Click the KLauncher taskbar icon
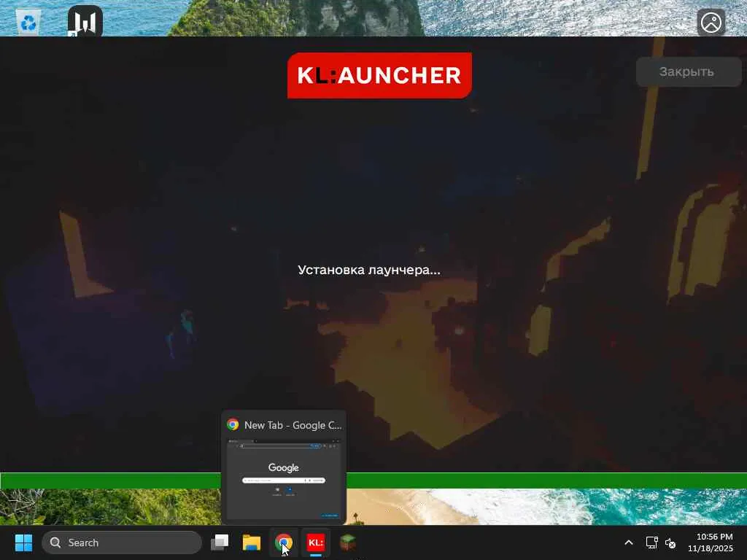 315,542
